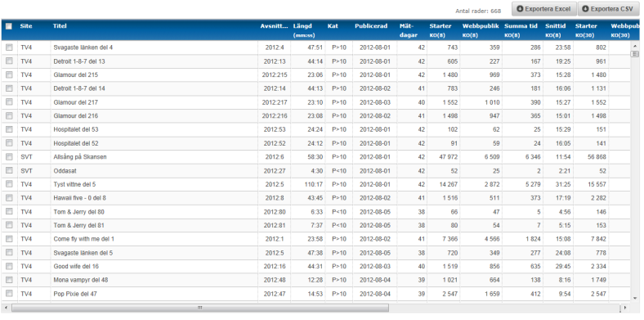
Task: Sort by the Site column header
Action: 26,26
